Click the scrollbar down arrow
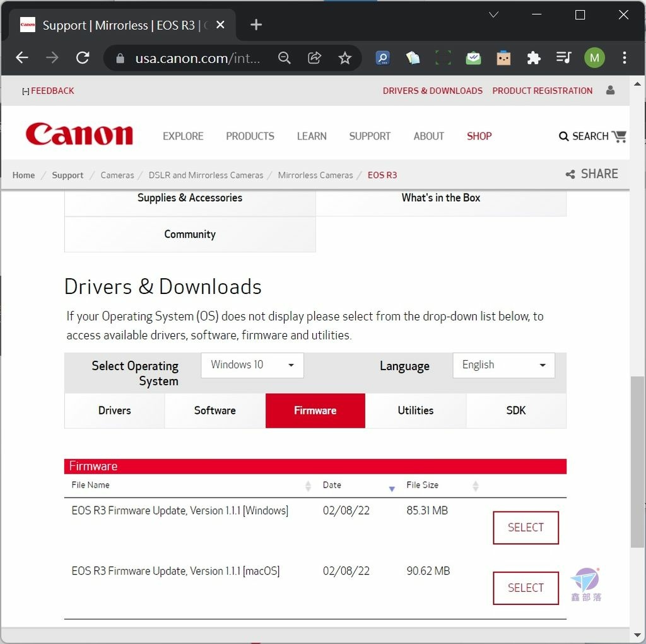The width and height of the screenshot is (646, 644). (x=637, y=635)
